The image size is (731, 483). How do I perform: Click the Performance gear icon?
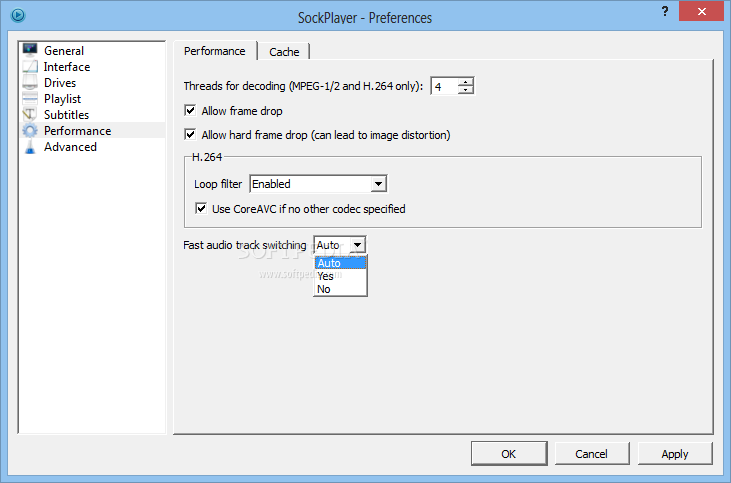coord(30,131)
